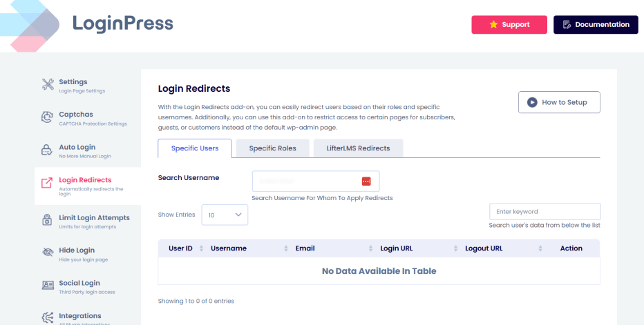The height and width of the screenshot is (325, 644).
Task: Open the LifterLMS Redirects tab
Action: click(358, 148)
